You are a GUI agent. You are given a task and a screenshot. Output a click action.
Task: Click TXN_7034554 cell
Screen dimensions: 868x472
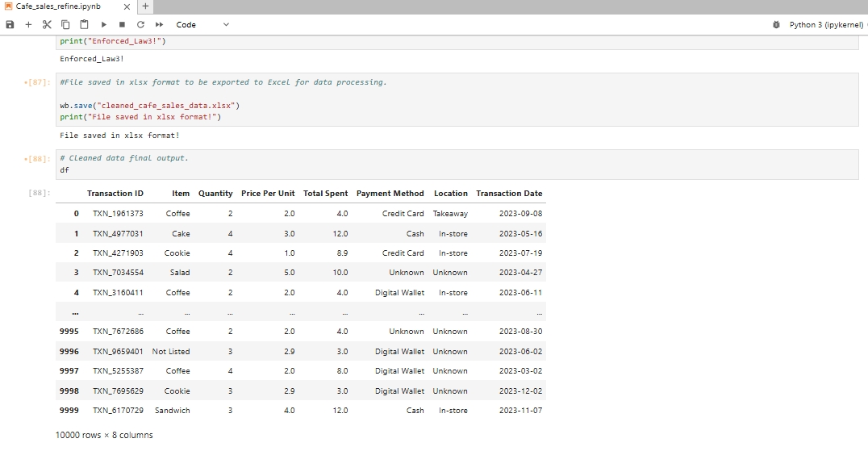coord(118,273)
